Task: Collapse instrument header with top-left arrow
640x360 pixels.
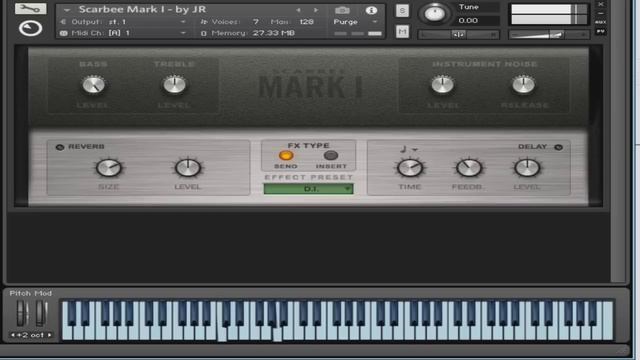Action: point(67,10)
